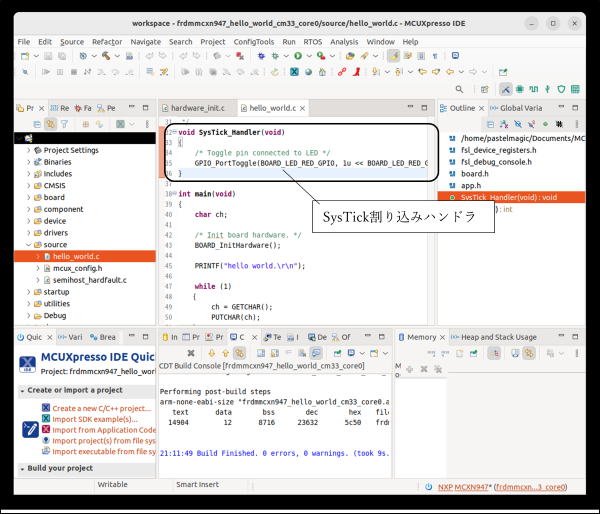The width and height of the screenshot is (600, 514).
Task: Click the hello_world.c file icon in tree
Action: pos(45,256)
